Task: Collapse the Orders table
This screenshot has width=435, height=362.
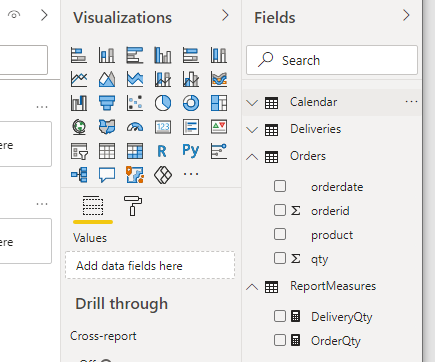Action: point(252,156)
